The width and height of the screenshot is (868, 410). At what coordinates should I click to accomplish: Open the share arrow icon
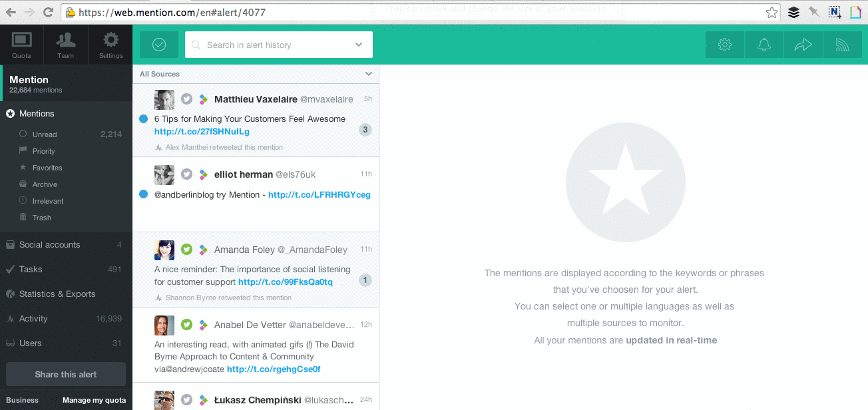point(803,45)
